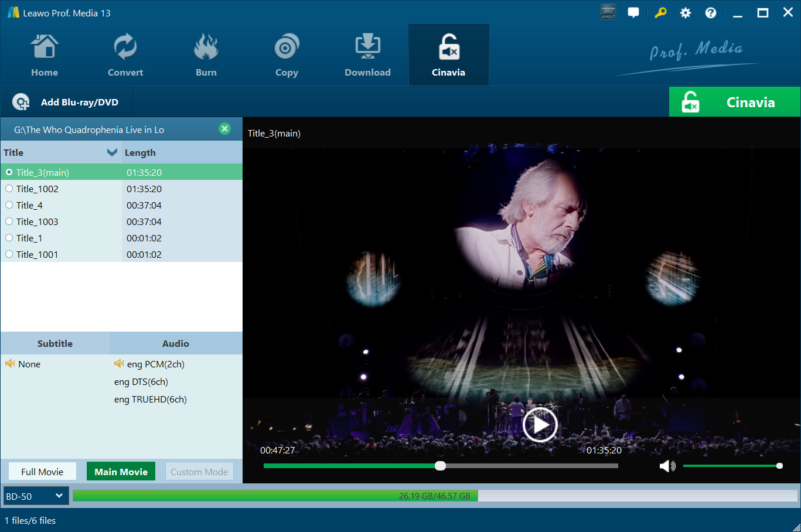
Task: Select the Title_1 radio button
Action: click(9, 238)
